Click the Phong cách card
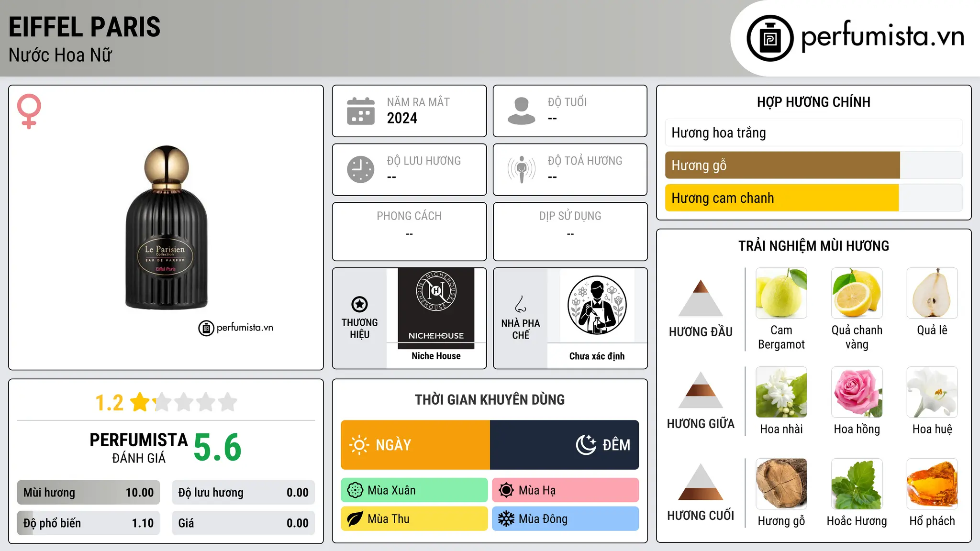980x551 pixels. click(409, 231)
